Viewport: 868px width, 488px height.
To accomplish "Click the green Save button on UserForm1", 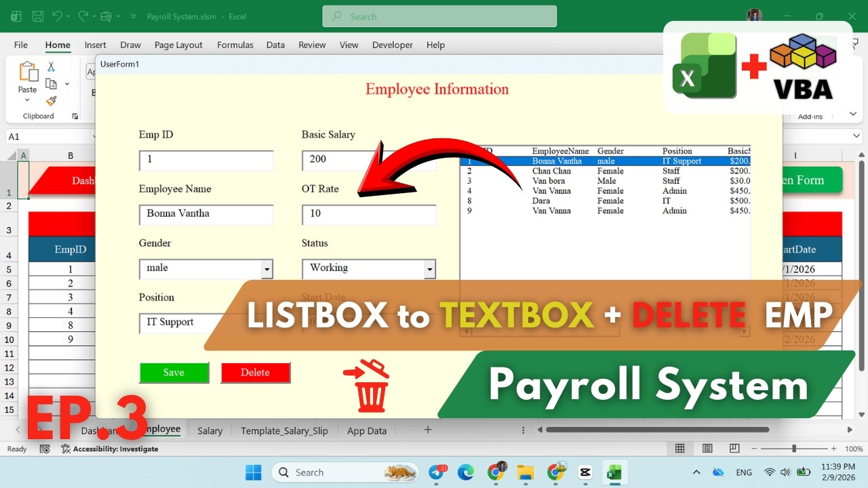I will [x=174, y=372].
